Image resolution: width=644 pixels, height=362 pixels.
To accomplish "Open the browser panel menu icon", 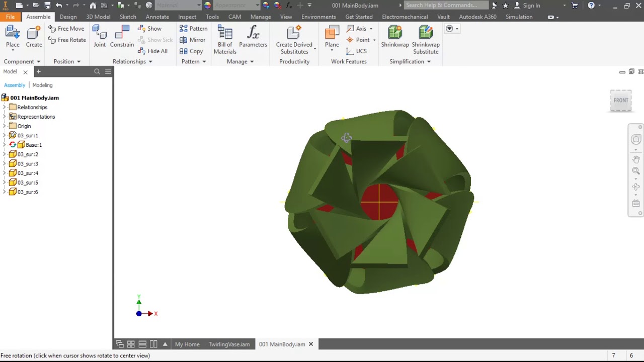I will (108, 72).
